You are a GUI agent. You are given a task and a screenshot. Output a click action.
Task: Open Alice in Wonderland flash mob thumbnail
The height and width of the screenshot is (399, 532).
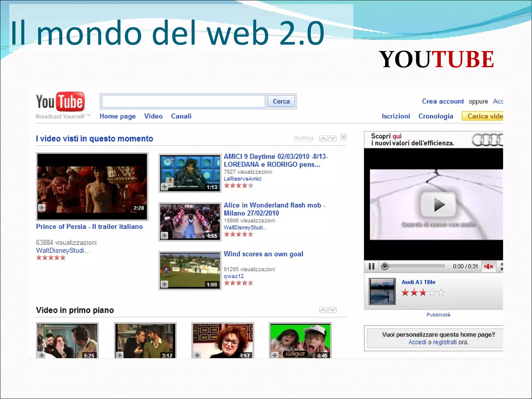[190, 222]
